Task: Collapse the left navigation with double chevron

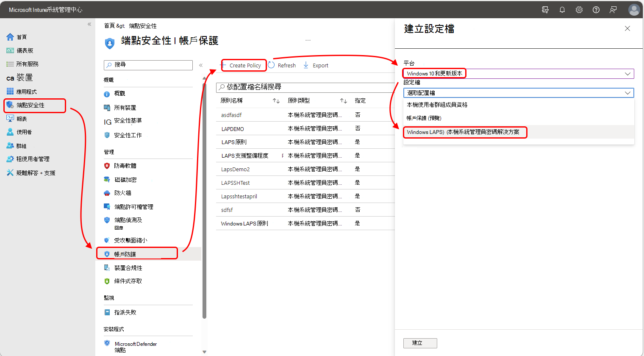Action: click(89, 24)
